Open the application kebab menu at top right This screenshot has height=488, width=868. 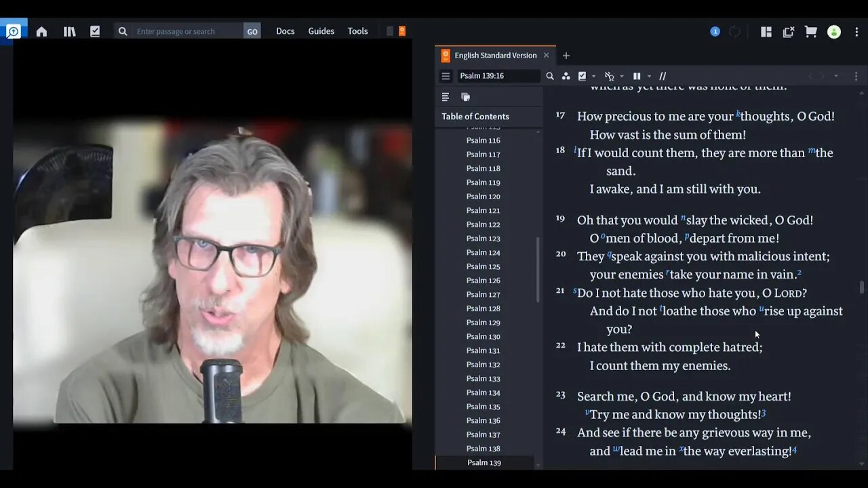(856, 31)
